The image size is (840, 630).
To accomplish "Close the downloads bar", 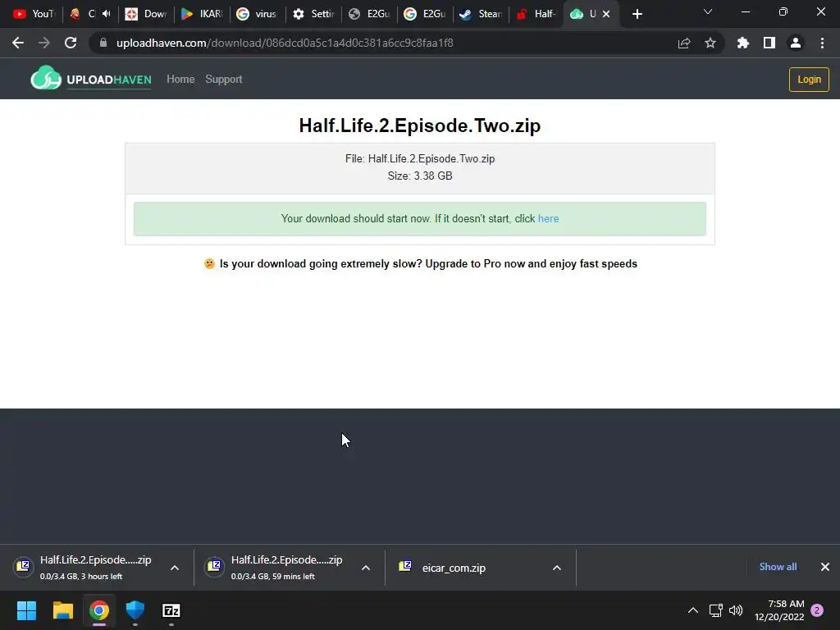I will pos(825,567).
